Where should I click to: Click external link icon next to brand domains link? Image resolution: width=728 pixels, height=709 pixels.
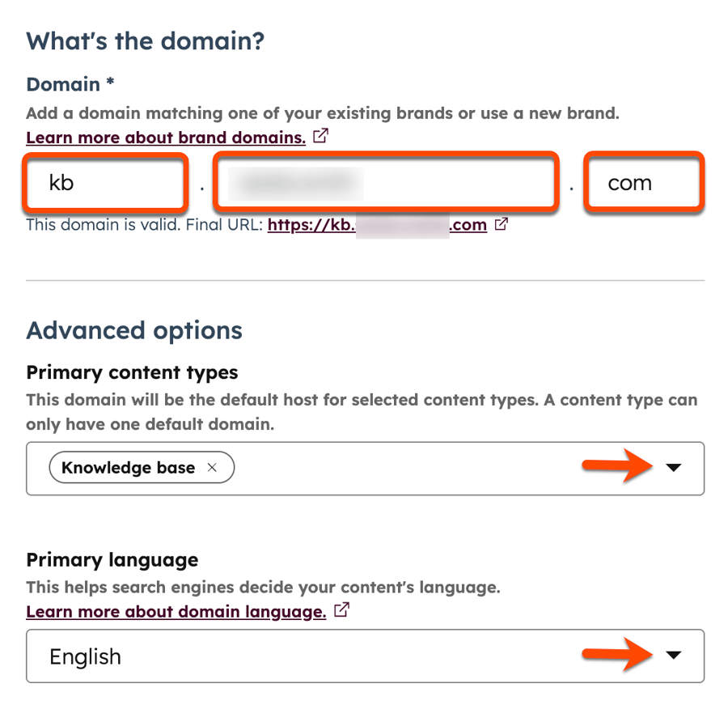(x=320, y=137)
